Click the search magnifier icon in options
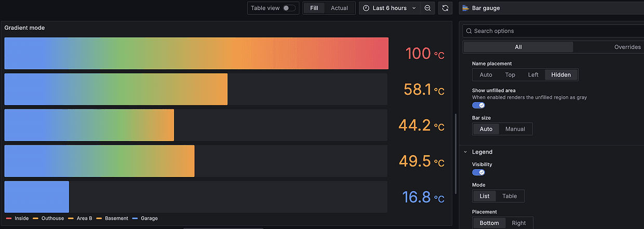The width and height of the screenshot is (644, 229). pos(468,31)
